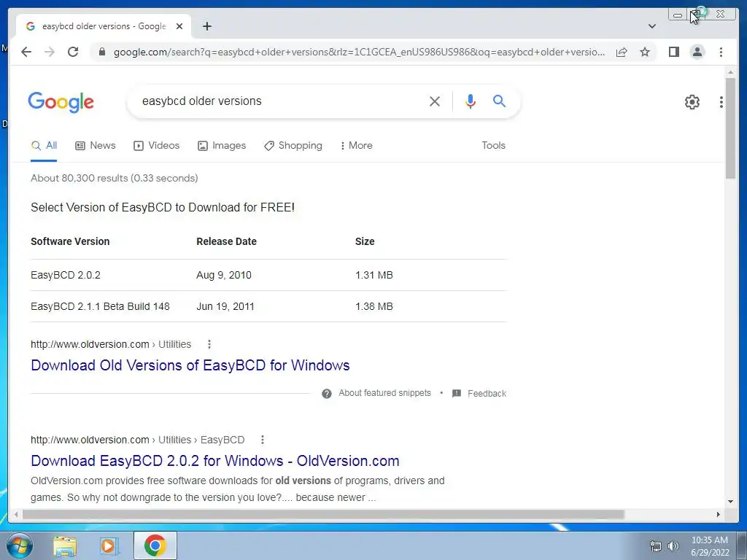Viewport: 747px width, 560px height.
Task: Reload the current page
Action: click(x=73, y=52)
